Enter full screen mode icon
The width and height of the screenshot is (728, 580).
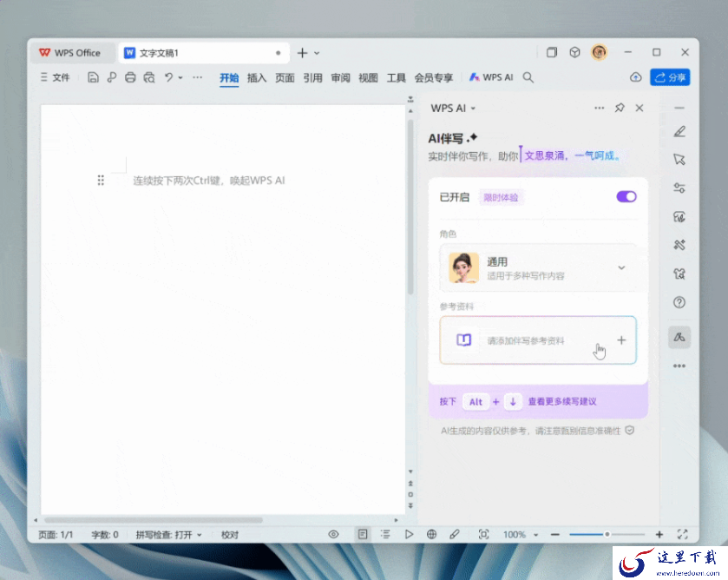click(682, 535)
